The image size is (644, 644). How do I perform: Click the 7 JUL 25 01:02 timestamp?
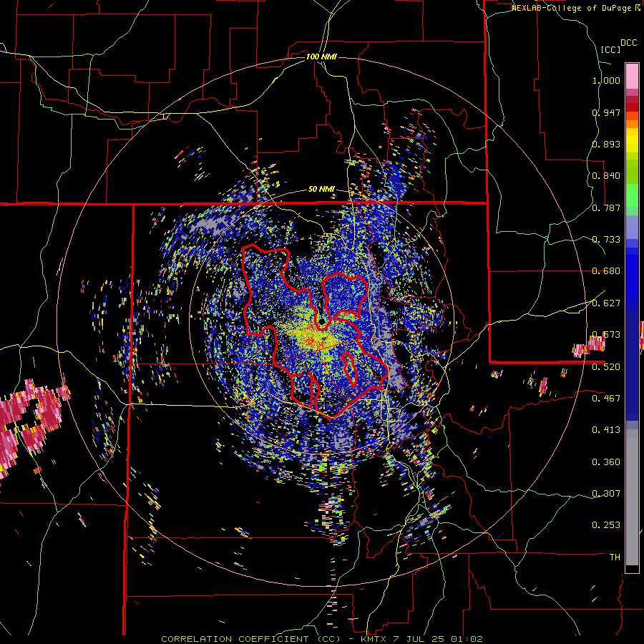tap(438, 639)
